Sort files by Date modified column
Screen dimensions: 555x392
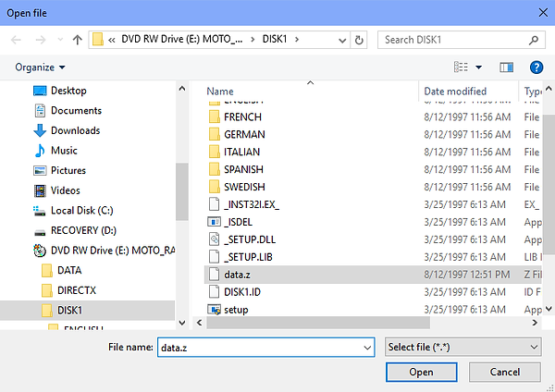[x=455, y=92]
